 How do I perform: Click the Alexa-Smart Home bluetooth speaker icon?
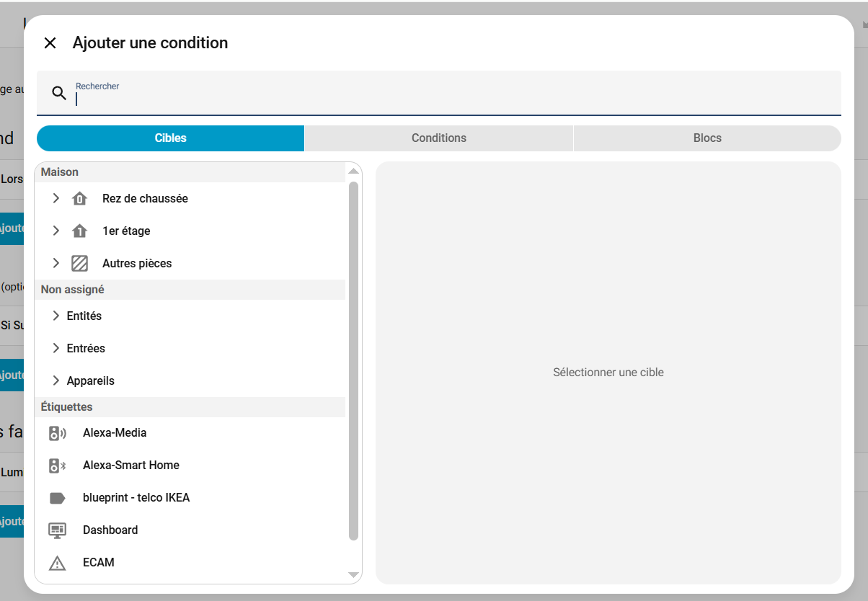(x=57, y=466)
